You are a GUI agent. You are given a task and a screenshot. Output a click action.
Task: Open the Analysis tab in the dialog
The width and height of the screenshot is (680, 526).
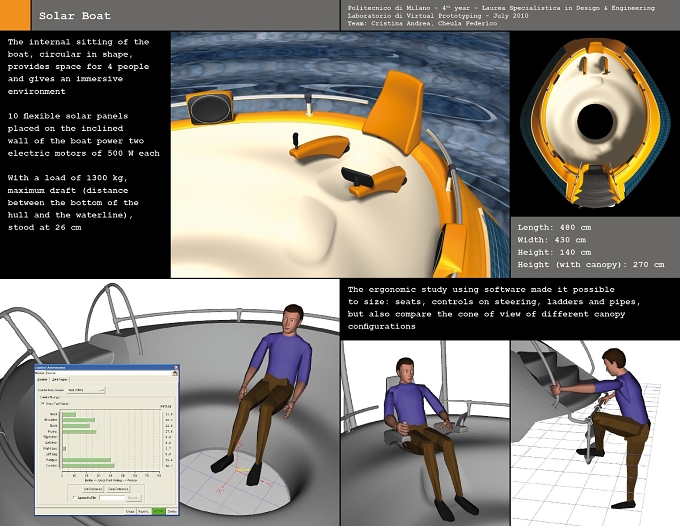(x=42, y=379)
